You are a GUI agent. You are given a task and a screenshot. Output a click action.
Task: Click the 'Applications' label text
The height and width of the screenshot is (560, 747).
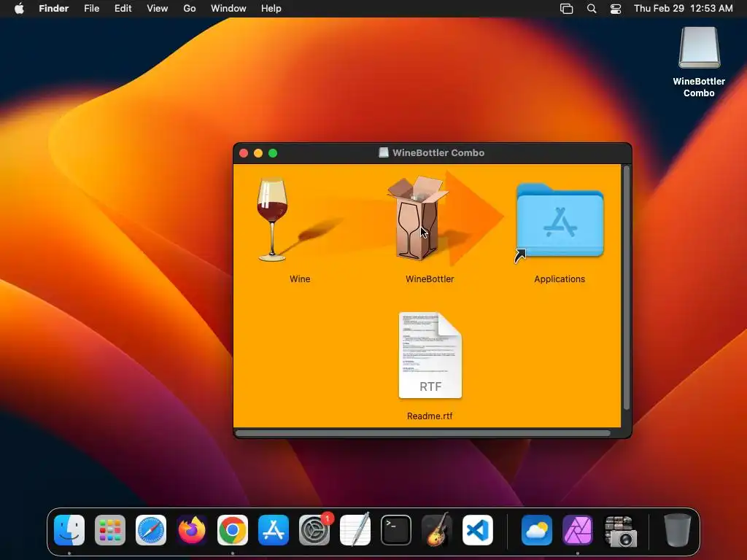pyautogui.click(x=560, y=279)
